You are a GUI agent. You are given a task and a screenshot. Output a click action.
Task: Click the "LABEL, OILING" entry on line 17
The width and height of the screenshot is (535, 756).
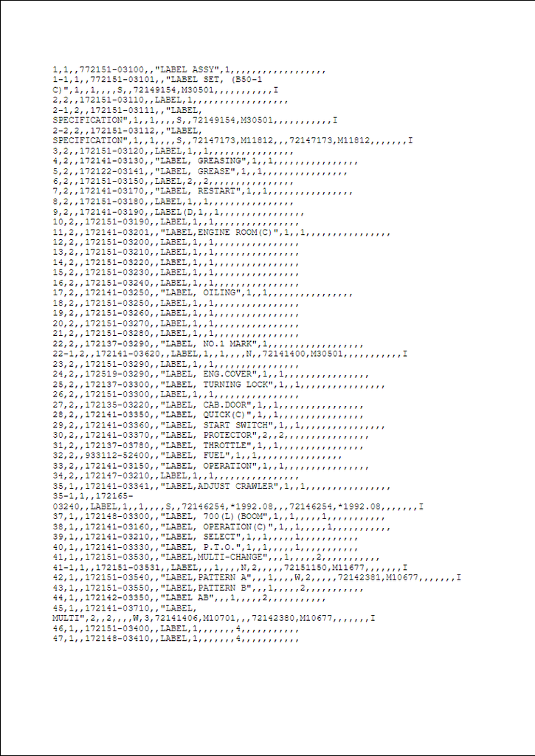204,294
